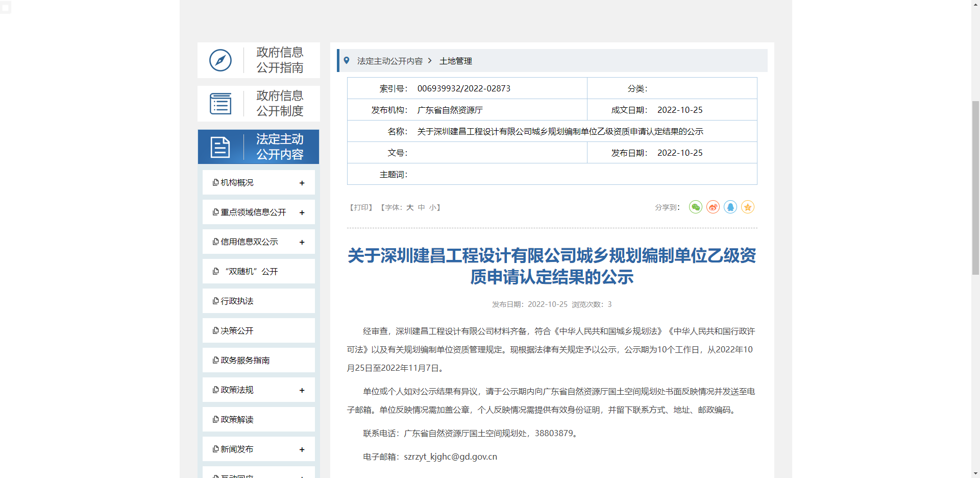Click the file icon in 法定主动公开内容 header
980x478 pixels.
tap(220, 147)
